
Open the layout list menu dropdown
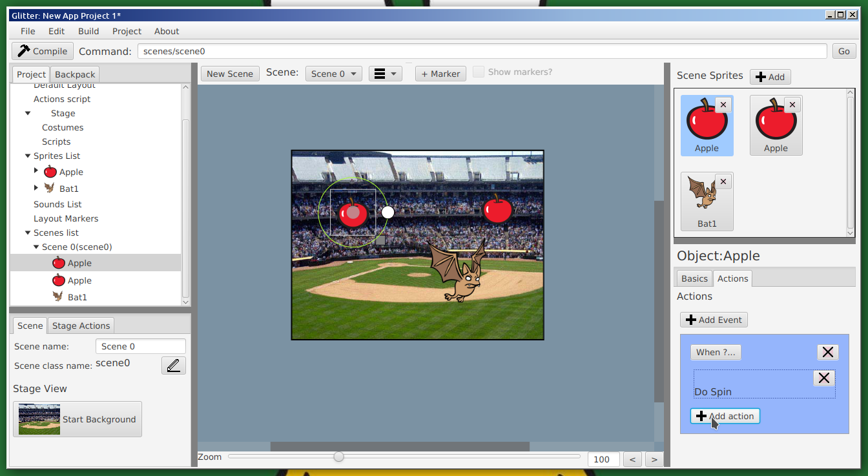[386, 74]
